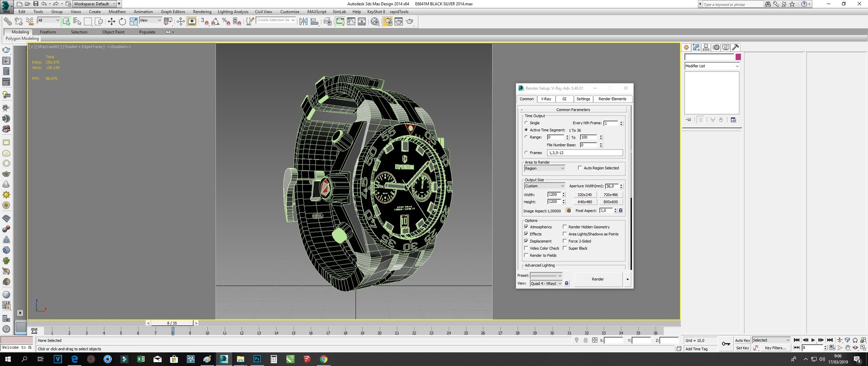The width and height of the screenshot is (868, 366).
Task: Click the teapot Render Production icon
Action: coord(410,21)
